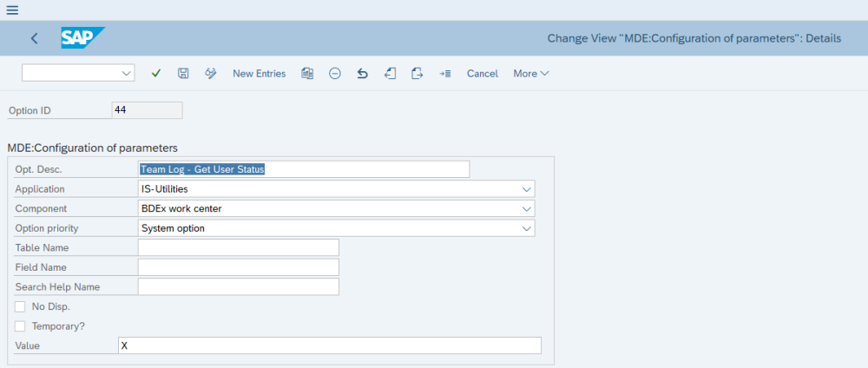Open the hamburger menu at top left
This screenshot has height=368, width=868.
[x=12, y=10]
